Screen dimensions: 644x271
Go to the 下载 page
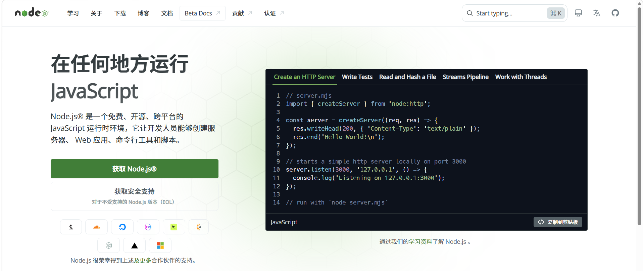point(120,13)
